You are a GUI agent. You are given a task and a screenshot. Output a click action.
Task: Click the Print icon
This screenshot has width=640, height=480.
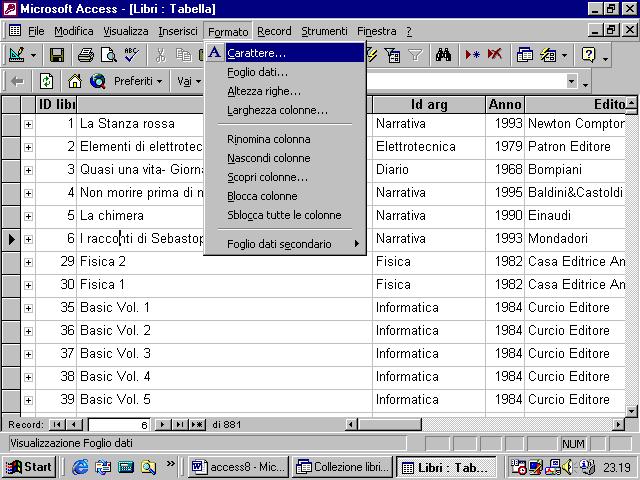(86, 55)
